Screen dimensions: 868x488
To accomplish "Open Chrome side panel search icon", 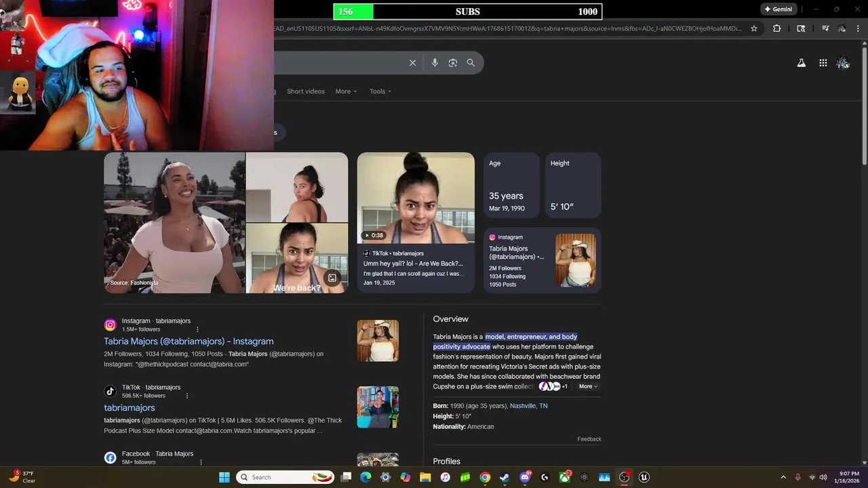I will coord(801,28).
